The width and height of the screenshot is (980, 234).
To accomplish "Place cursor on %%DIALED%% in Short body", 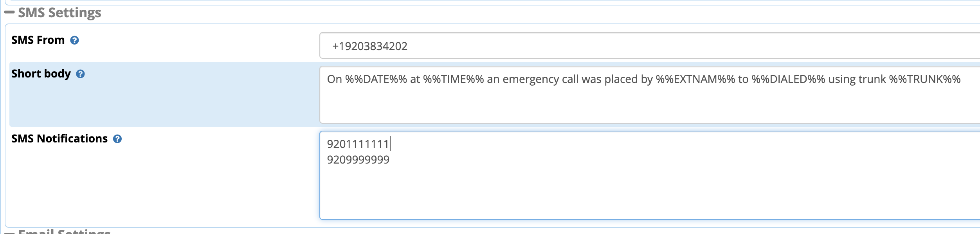I will [x=788, y=79].
